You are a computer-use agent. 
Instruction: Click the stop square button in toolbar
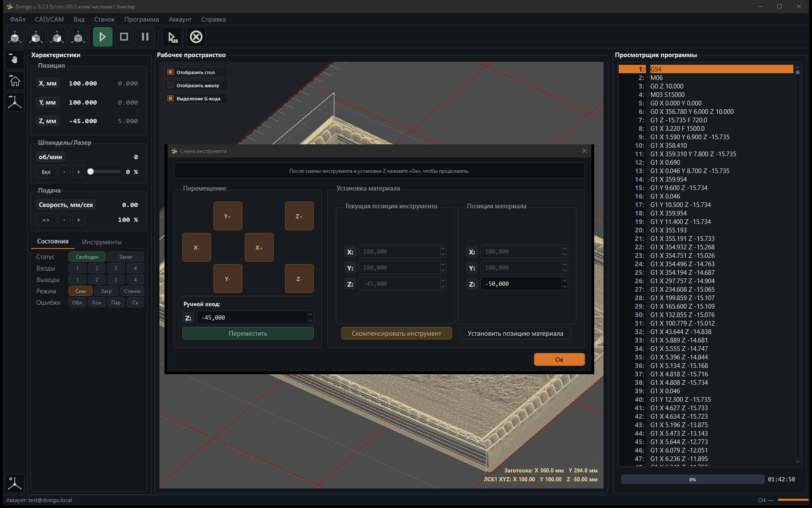[x=124, y=37]
